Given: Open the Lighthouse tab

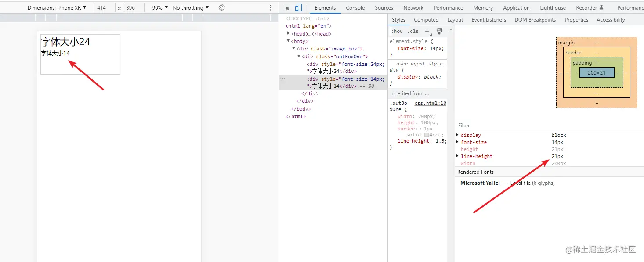Looking at the screenshot, I should click(553, 7).
